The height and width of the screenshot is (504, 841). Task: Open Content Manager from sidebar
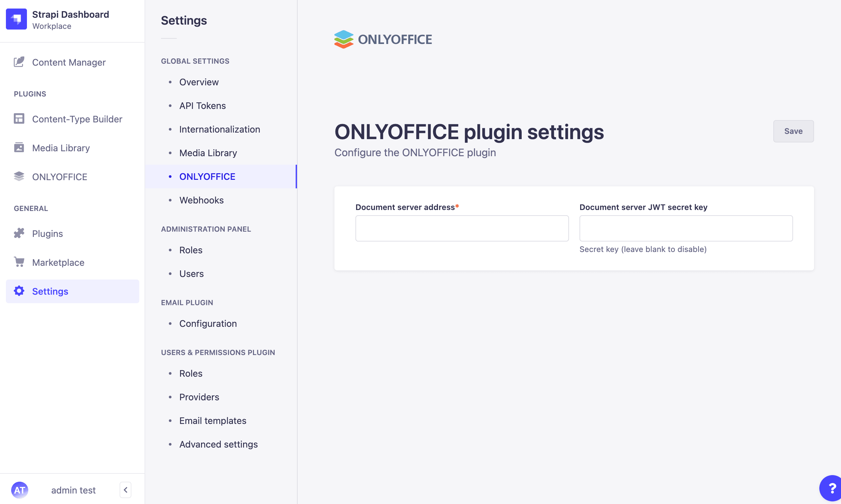tap(68, 61)
